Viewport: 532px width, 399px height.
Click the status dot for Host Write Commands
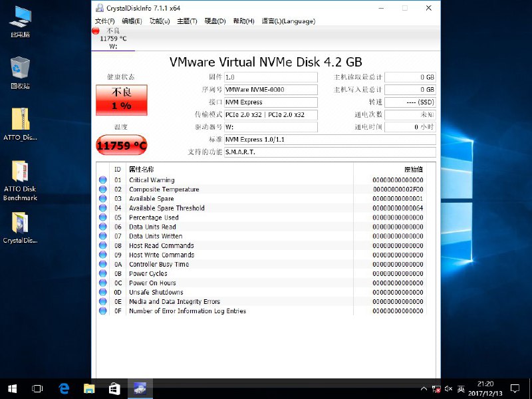[103, 255]
